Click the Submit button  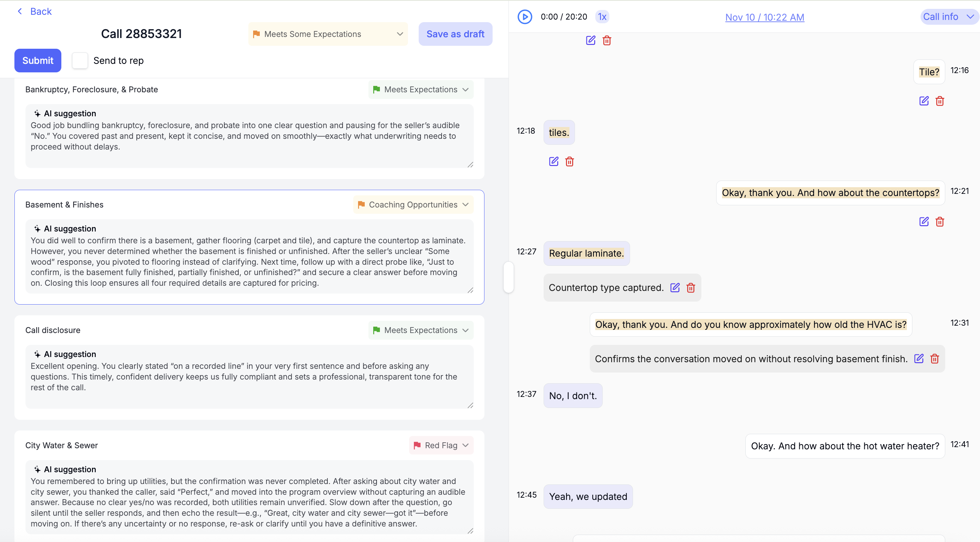click(x=38, y=61)
